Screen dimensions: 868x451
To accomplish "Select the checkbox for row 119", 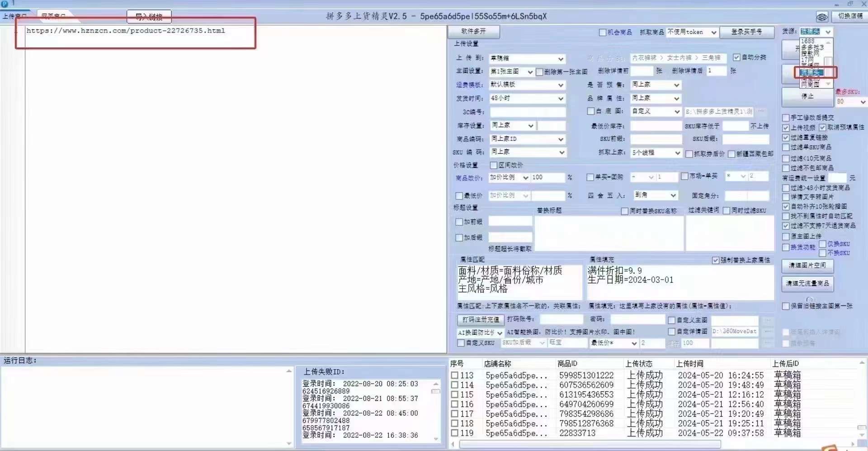I will coord(455,433).
